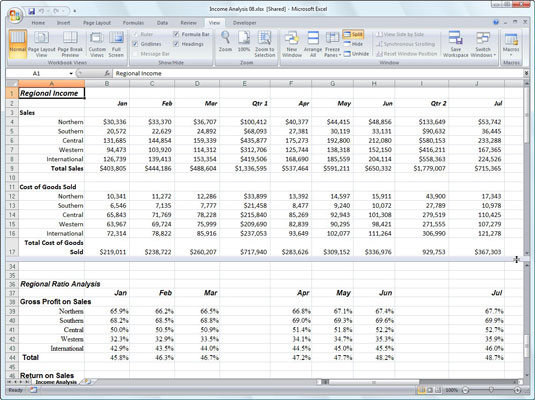
Task: Click View Side by Side
Action: click(x=400, y=34)
